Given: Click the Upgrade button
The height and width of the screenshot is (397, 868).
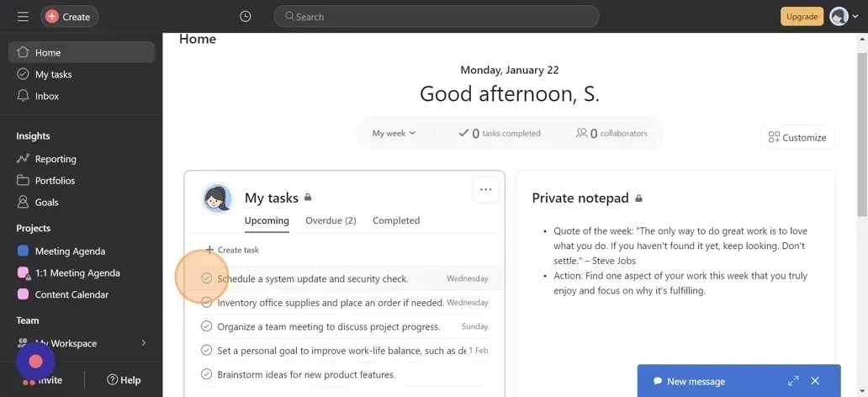Looking at the screenshot, I should (x=802, y=17).
